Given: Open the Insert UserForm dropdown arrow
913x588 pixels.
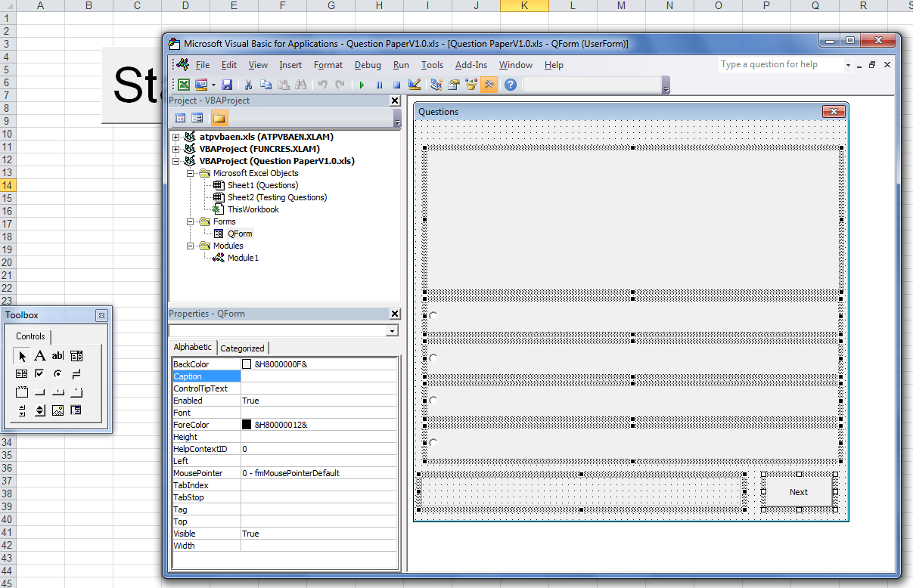Looking at the screenshot, I should (x=213, y=84).
